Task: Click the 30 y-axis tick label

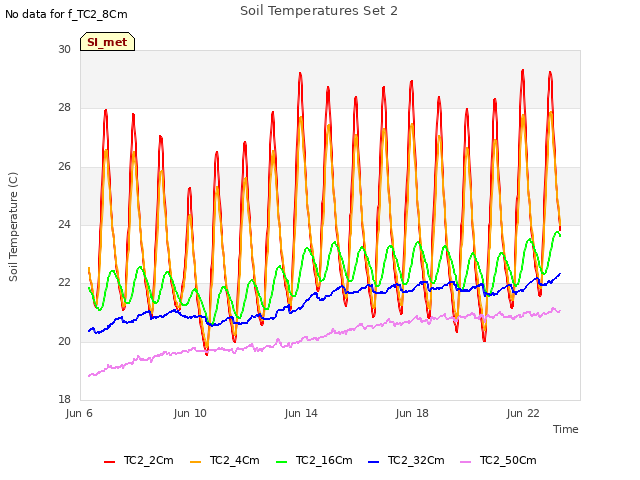Action: click(x=64, y=49)
